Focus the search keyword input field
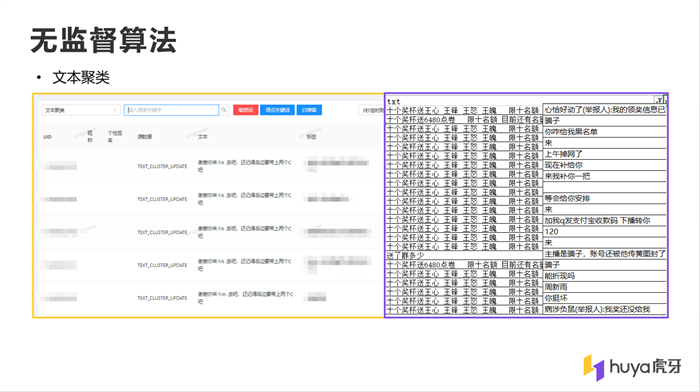The height and width of the screenshot is (392, 700). (x=171, y=110)
